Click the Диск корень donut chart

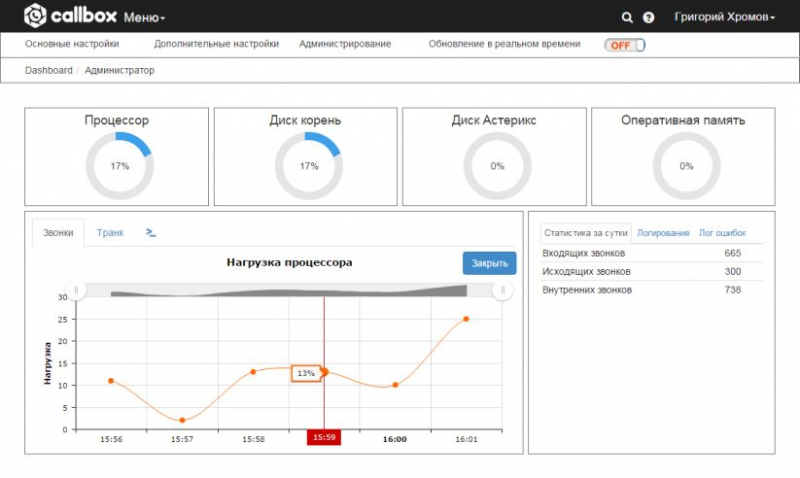pos(308,166)
